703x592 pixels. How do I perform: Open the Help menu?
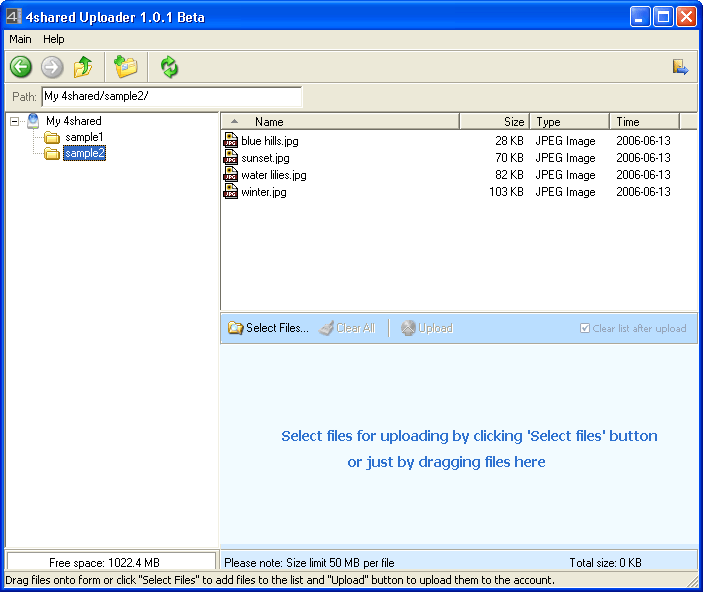coord(54,39)
